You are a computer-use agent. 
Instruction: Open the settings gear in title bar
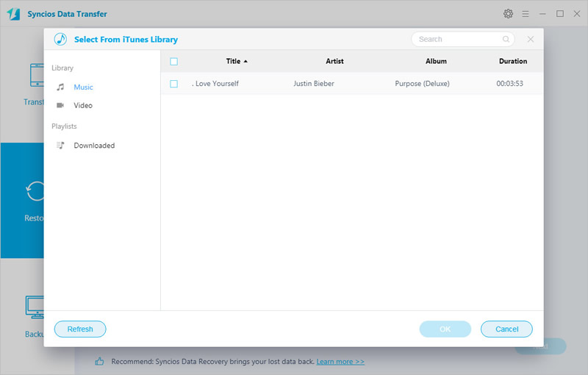click(x=508, y=14)
